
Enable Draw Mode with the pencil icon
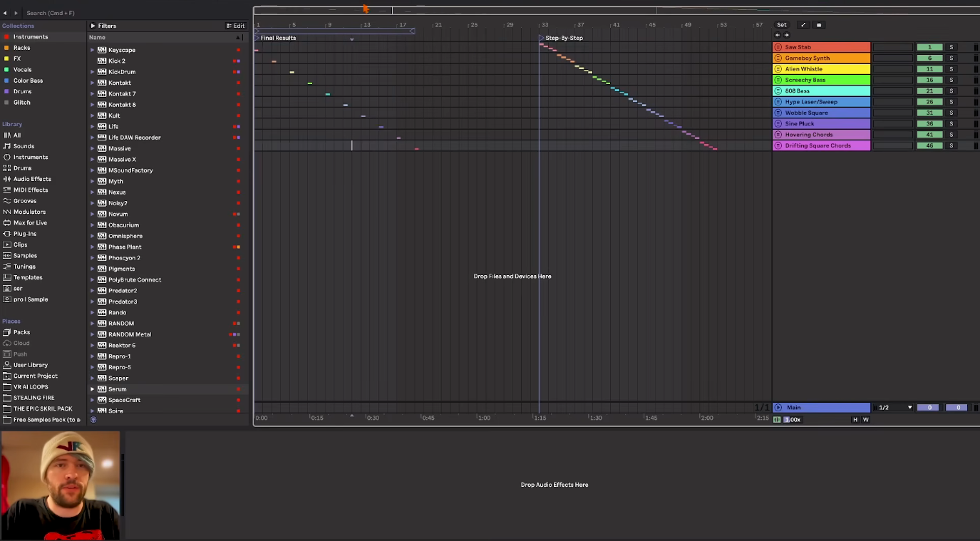pyautogui.click(x=803, y=24)
